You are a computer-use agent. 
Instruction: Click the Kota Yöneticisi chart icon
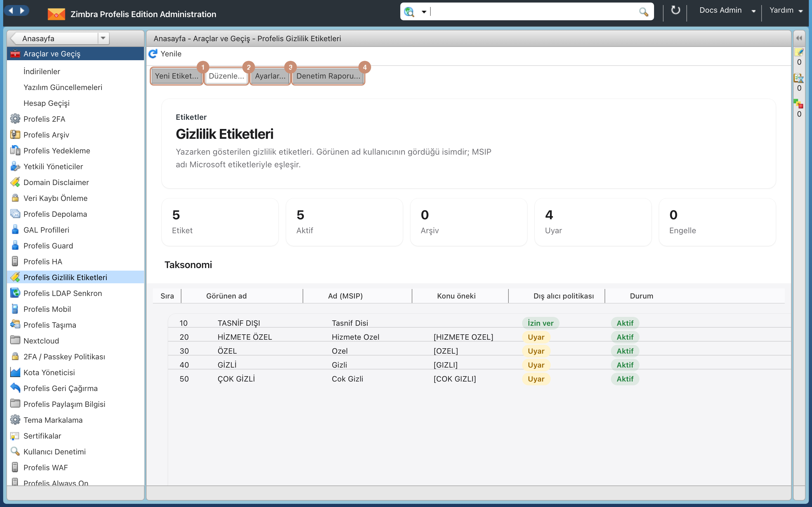15,372
